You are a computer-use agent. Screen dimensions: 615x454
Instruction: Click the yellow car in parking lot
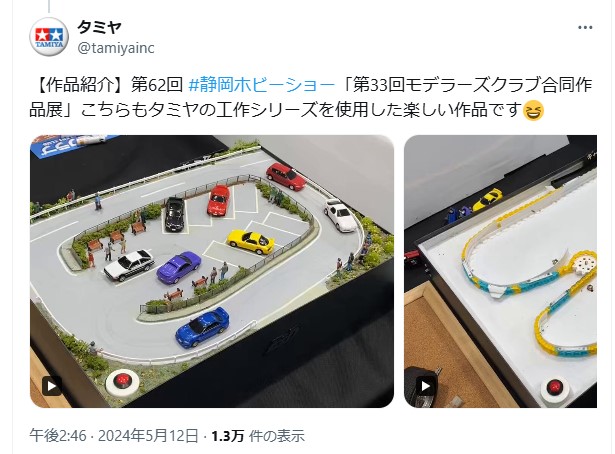251,242
